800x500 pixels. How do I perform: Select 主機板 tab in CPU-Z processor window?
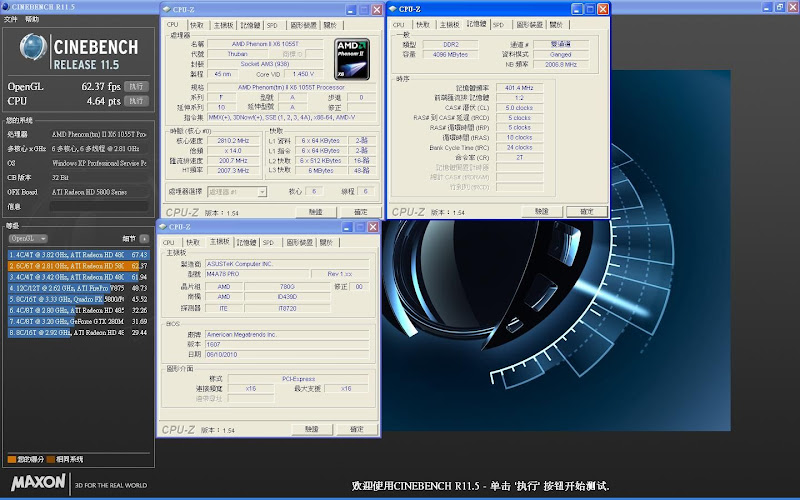pos(223,25)
